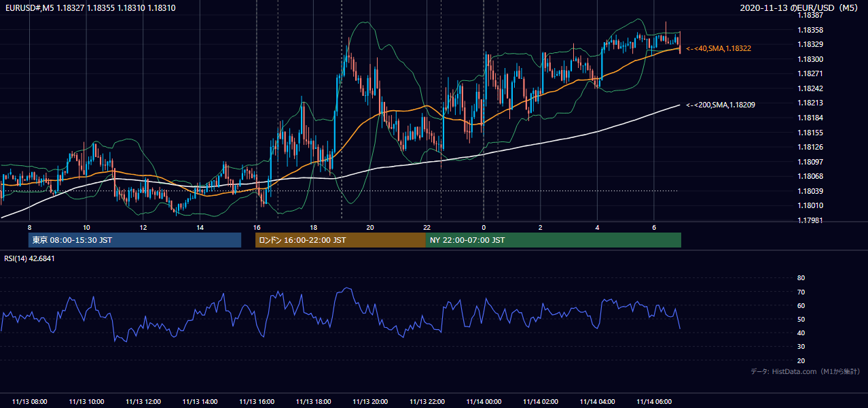Click price level 1.18387 on axis
The height and width of the screenshot is (408, 868).
click(810, 15)
